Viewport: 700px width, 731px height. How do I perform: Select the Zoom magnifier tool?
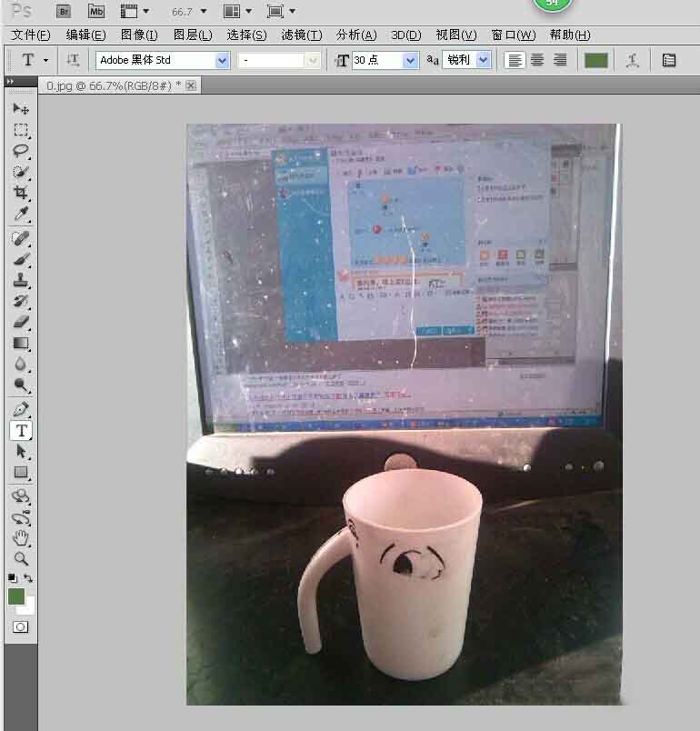pyautogui.click(x=21, y=558)
